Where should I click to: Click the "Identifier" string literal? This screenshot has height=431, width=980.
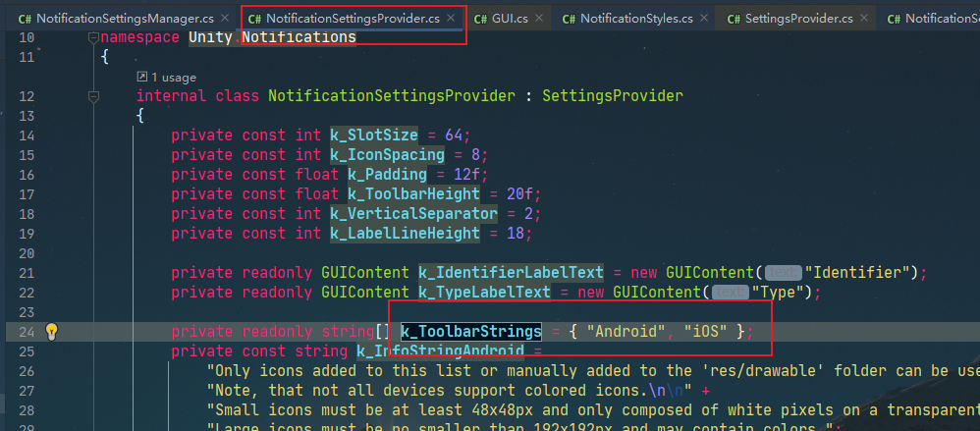(x=856, y=272)
